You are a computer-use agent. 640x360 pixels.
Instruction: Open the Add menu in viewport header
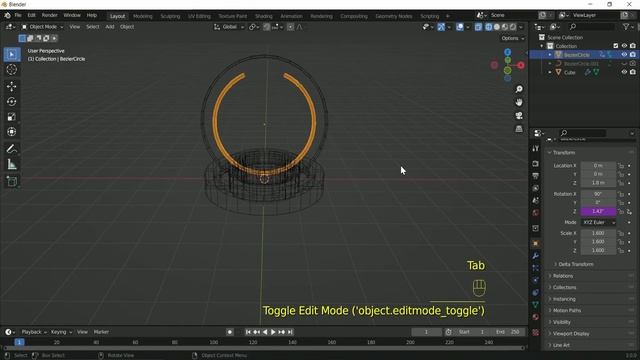[110, 27]
